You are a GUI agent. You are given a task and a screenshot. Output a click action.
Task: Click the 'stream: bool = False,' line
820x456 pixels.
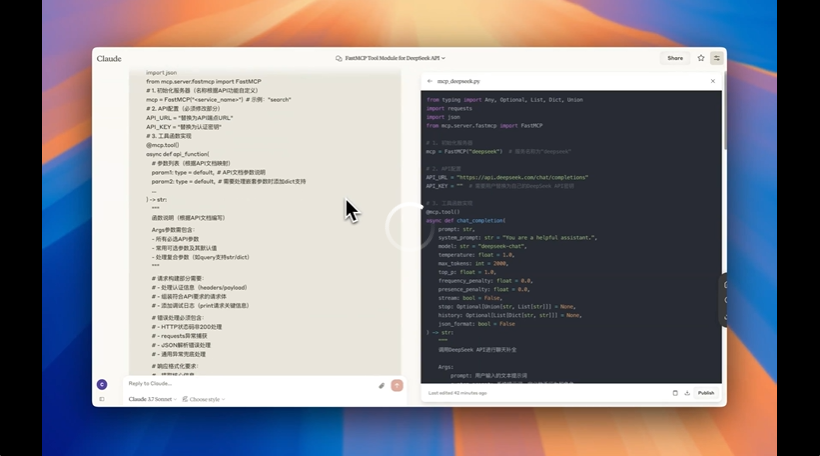(x=470, y=298)
